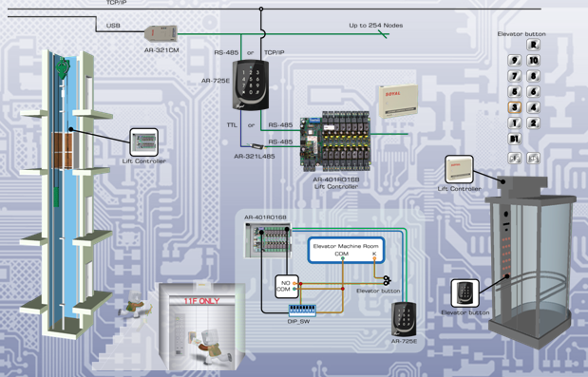588x377 pixels.
Task: Click elevator floor button 10
Action: click(x=533, y=61)
